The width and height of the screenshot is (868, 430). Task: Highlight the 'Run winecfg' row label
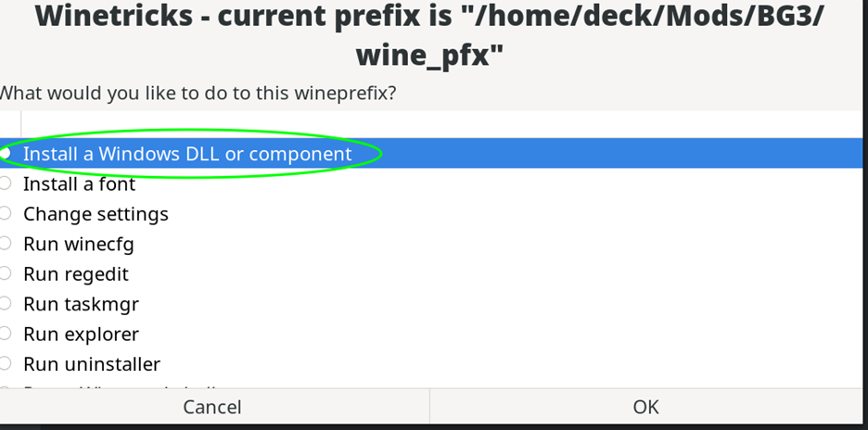78,245
